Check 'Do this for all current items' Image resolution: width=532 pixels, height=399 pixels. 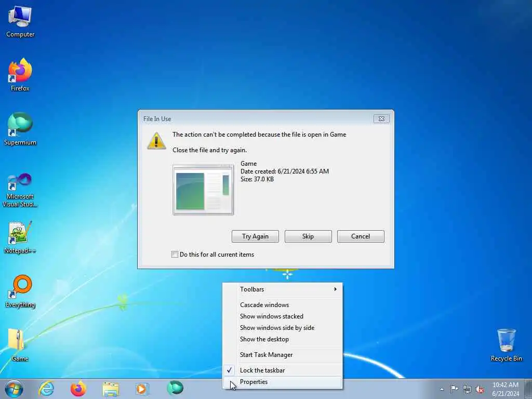tap(175, 255)
